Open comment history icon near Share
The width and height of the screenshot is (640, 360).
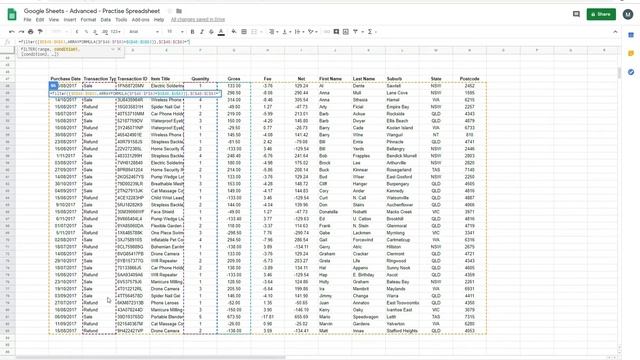coord(576,14)
